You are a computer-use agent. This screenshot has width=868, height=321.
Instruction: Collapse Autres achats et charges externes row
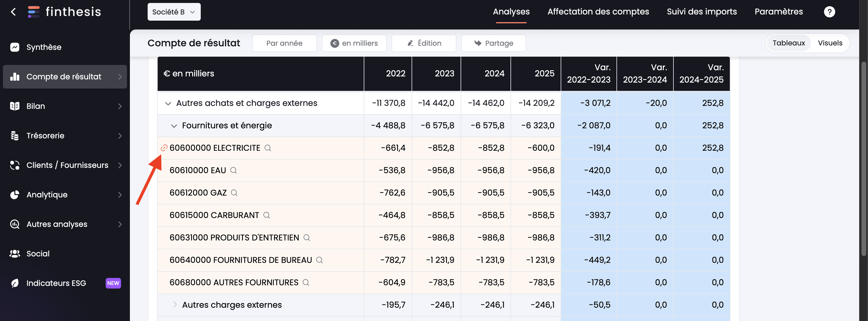168,103
